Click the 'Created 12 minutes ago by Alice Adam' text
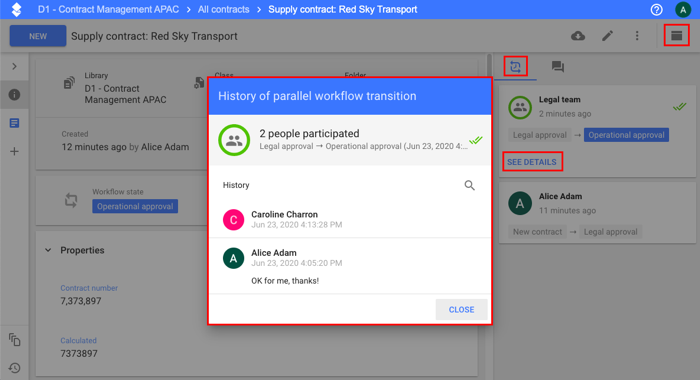 tap(125, 141)
